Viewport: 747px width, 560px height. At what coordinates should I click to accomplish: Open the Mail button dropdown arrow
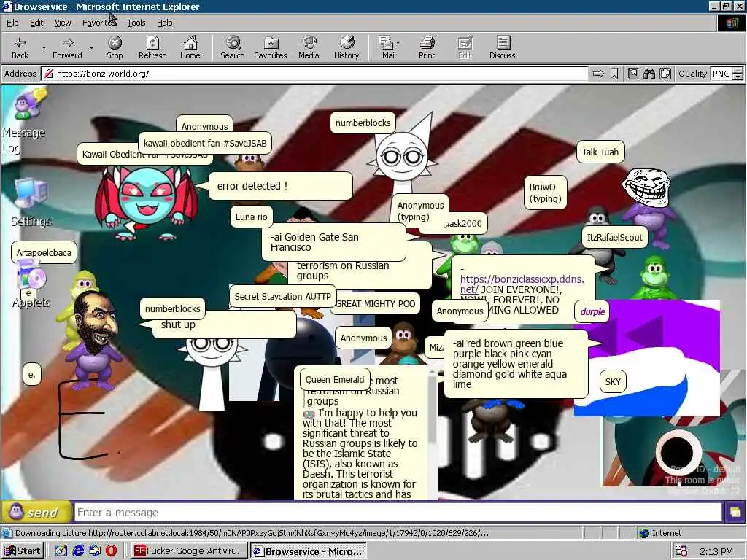tap(398, 43)
